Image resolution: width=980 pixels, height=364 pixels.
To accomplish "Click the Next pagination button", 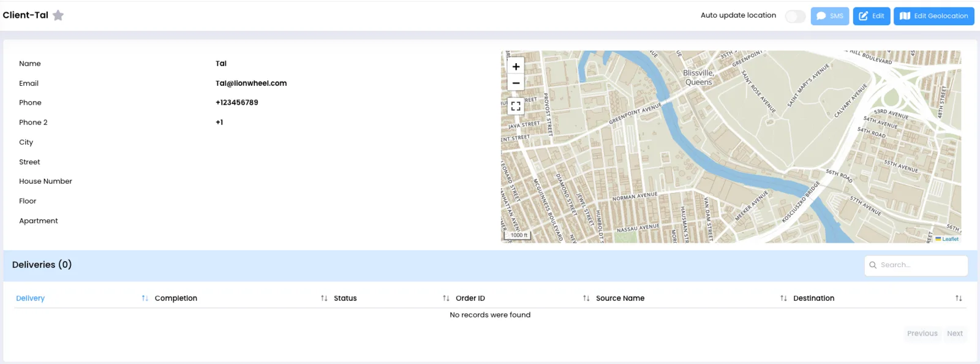I will [955, 333].
